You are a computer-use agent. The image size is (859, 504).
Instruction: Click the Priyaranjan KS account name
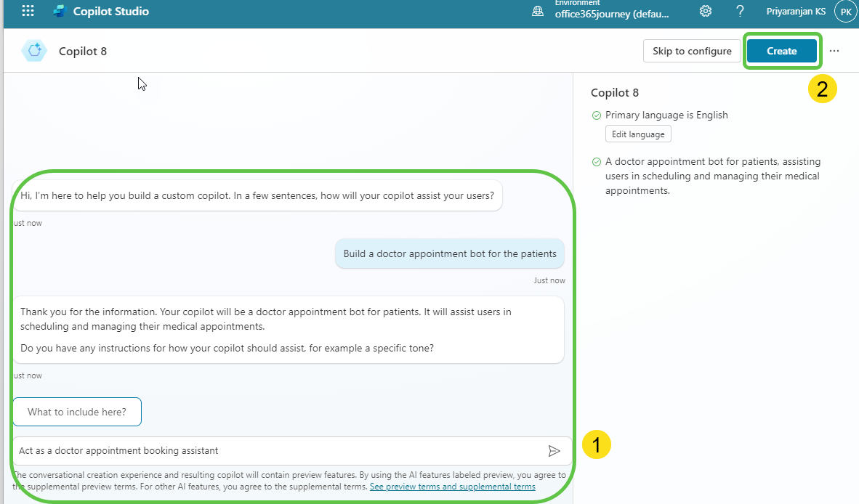pos(796,11)
